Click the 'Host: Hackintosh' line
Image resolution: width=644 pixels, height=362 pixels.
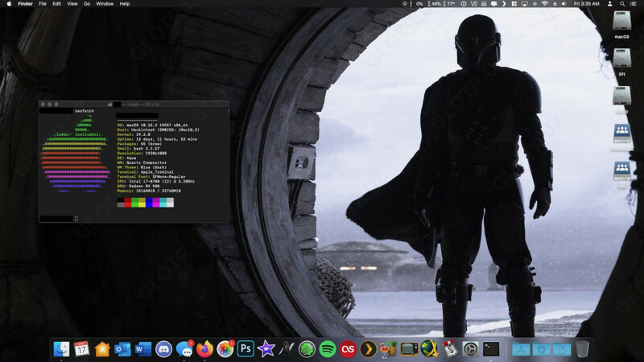(158, 130)
